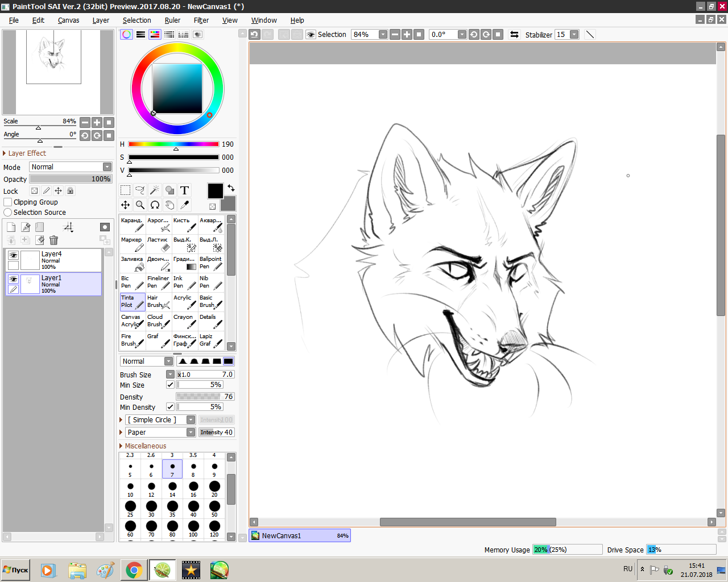Switch to the NewCanvas1 document tab
The image size is (728, 582).
click(x=300, y=535)
